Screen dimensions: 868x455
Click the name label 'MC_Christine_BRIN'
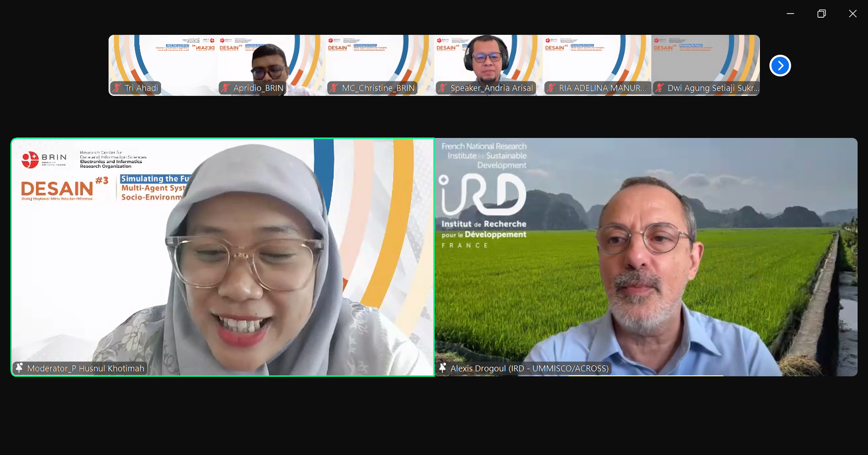(378, 88)
